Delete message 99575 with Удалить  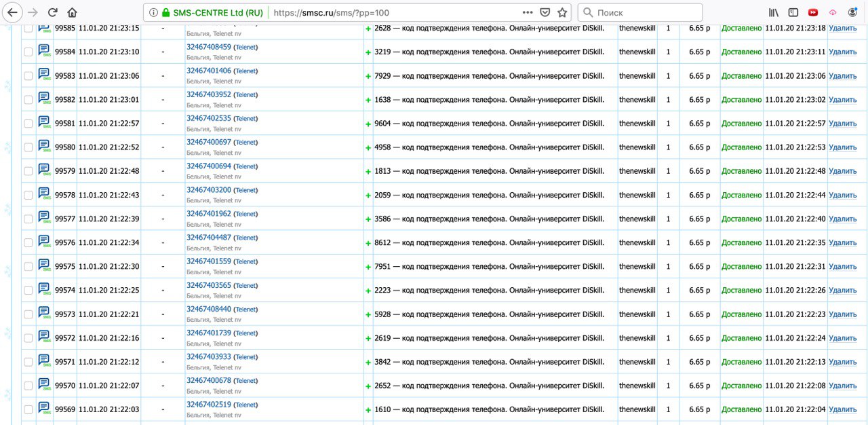click(x=843, y=267)
